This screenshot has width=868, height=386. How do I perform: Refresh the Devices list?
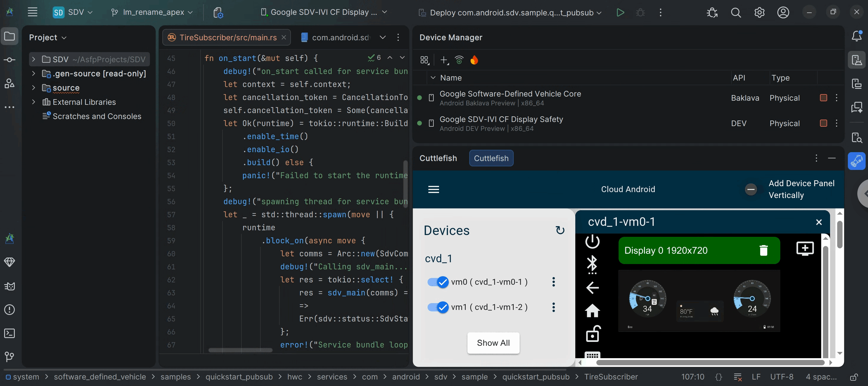click(560, 230)
